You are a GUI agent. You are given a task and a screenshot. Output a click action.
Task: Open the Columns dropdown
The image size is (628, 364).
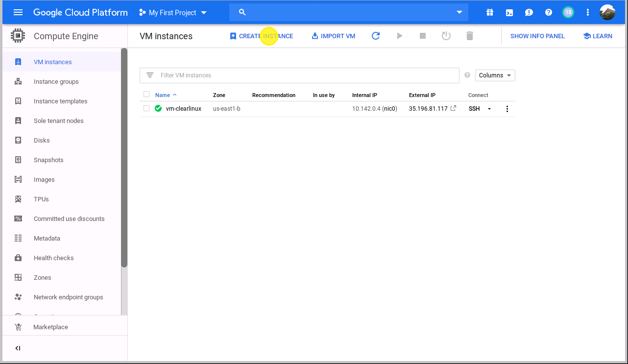pos(495,75)
